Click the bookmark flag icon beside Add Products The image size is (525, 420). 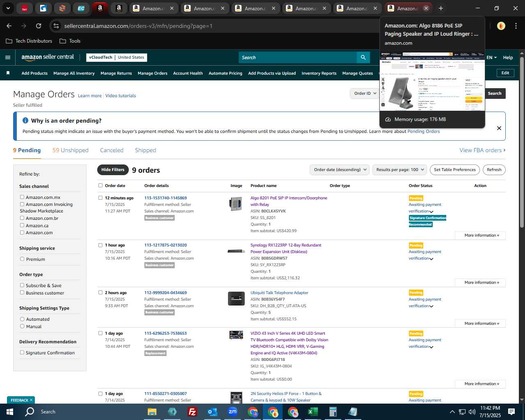pyautogui.click(x=8, y=73)
